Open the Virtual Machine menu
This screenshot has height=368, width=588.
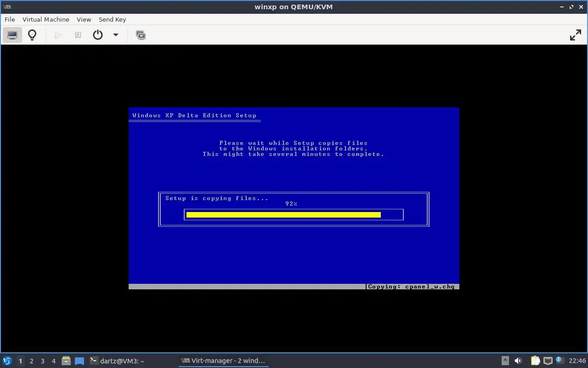pos(46,19)
